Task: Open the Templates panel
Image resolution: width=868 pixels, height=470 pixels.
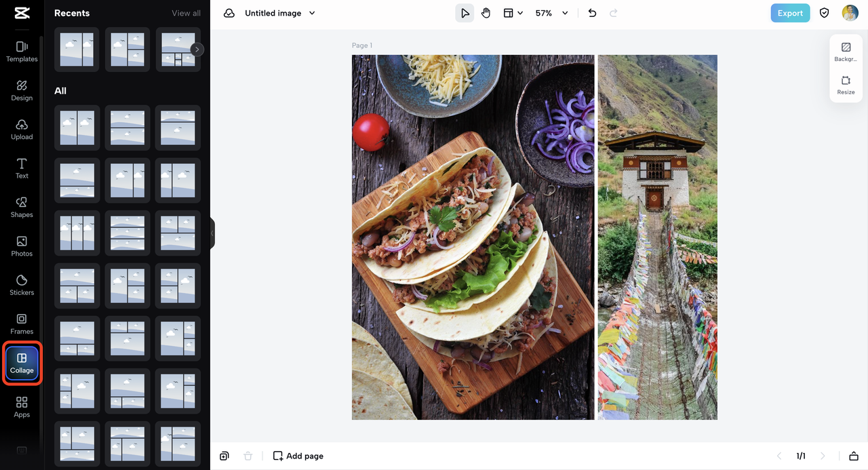Action: [22, 51]
